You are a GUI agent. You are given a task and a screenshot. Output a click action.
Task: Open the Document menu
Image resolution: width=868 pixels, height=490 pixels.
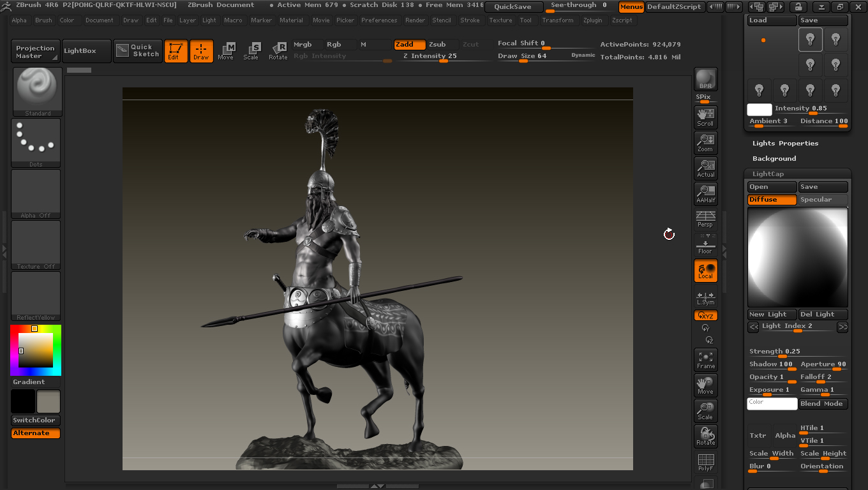tap(100, 20)
